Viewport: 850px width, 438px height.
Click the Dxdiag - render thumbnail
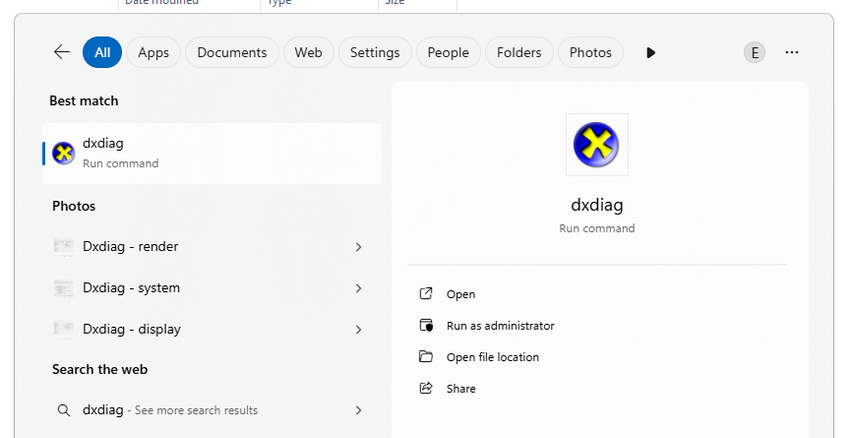(x=63, y=247)
